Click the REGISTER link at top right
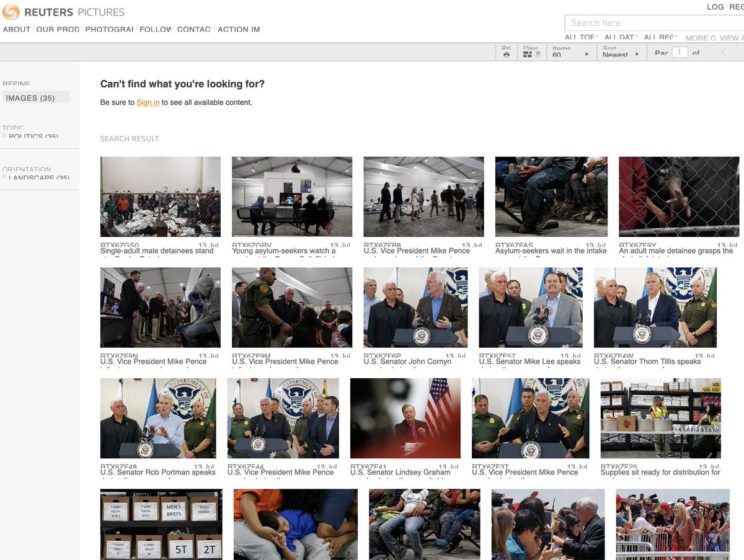 737,7
